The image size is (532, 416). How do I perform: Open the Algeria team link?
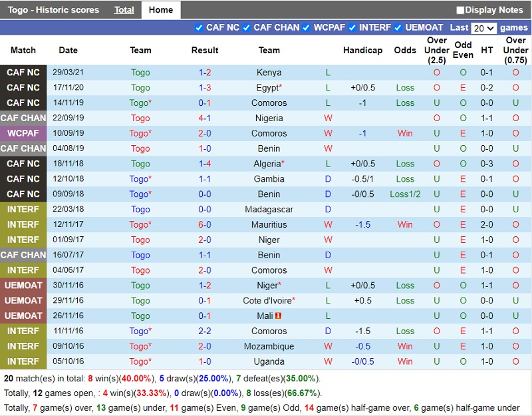click(x=267, y=164)
